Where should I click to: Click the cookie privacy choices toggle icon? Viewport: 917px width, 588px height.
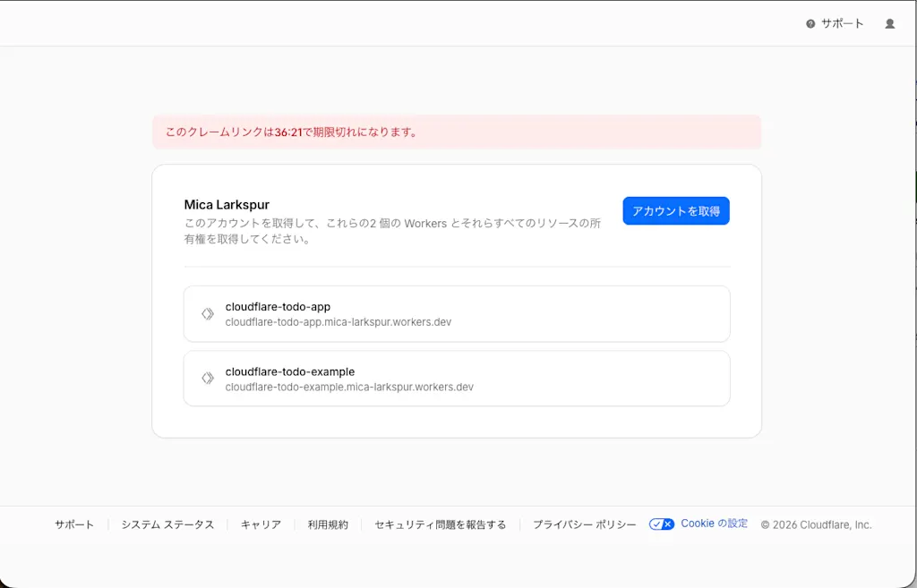pyautogui.click(x=662, y=524)
